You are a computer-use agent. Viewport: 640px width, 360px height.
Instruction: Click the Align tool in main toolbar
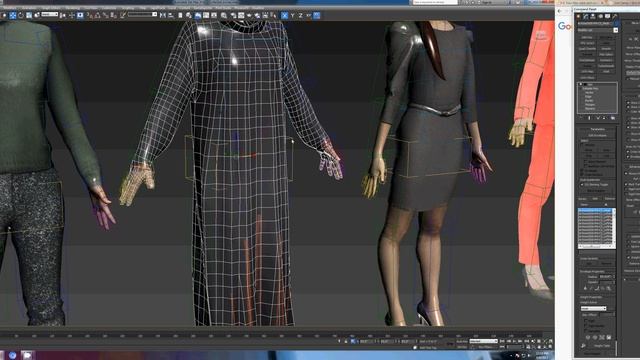(x=171, y=16)
